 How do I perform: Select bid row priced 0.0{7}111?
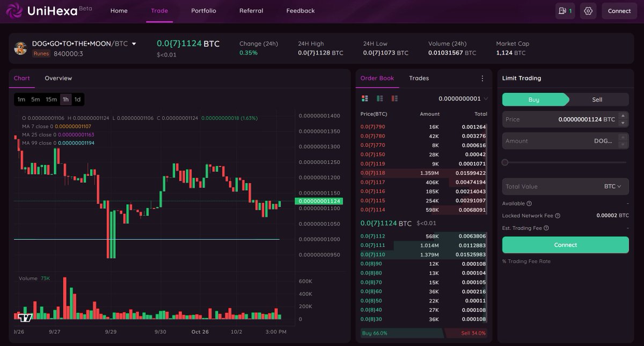[423, 246]
